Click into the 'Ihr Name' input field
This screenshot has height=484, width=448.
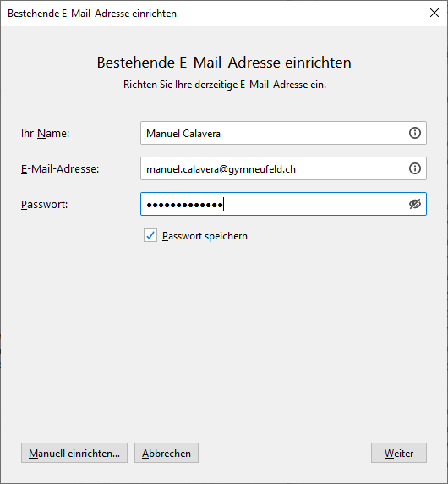click(283, 133)
